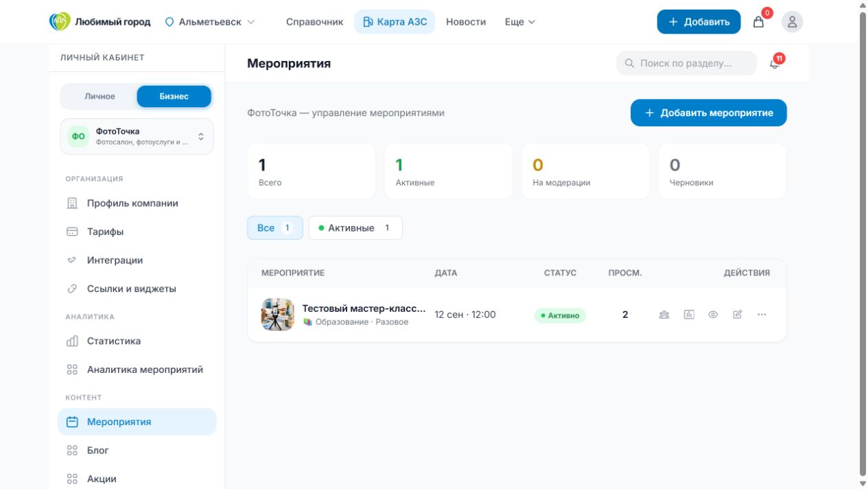Open the Тестовый мастер-класс event title
This screenshot has width=868, height=489.
[364, 308]
